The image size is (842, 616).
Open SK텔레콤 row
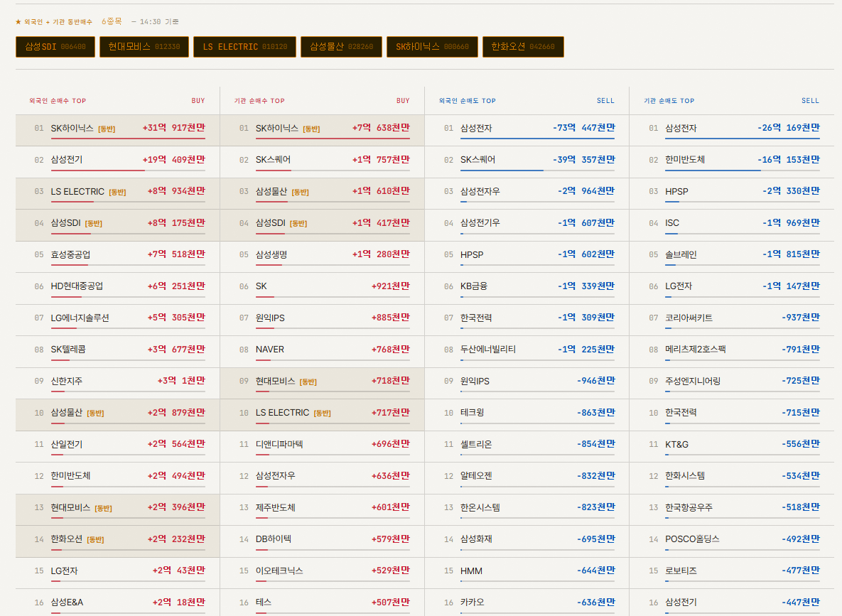[118, 352]
